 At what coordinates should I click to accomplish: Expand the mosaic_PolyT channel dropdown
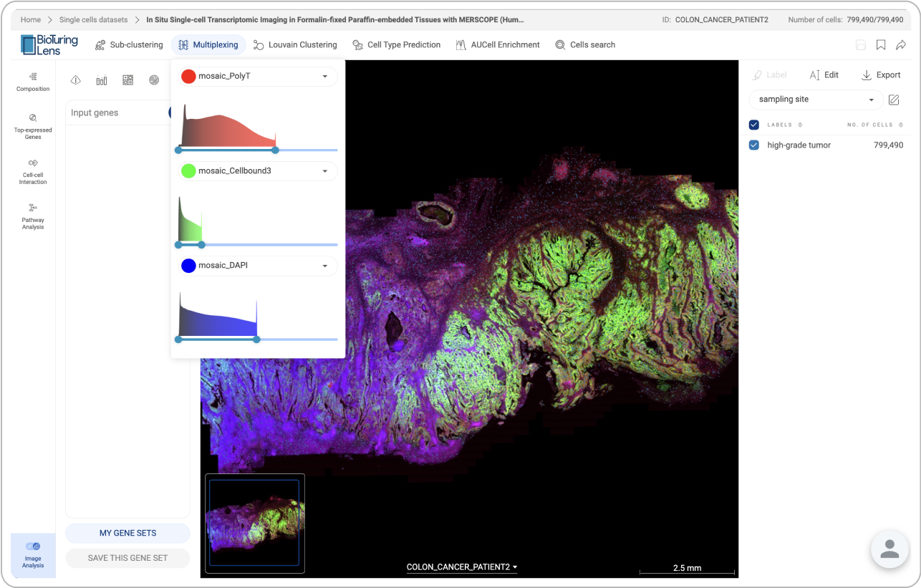click(x=324, y=77)
